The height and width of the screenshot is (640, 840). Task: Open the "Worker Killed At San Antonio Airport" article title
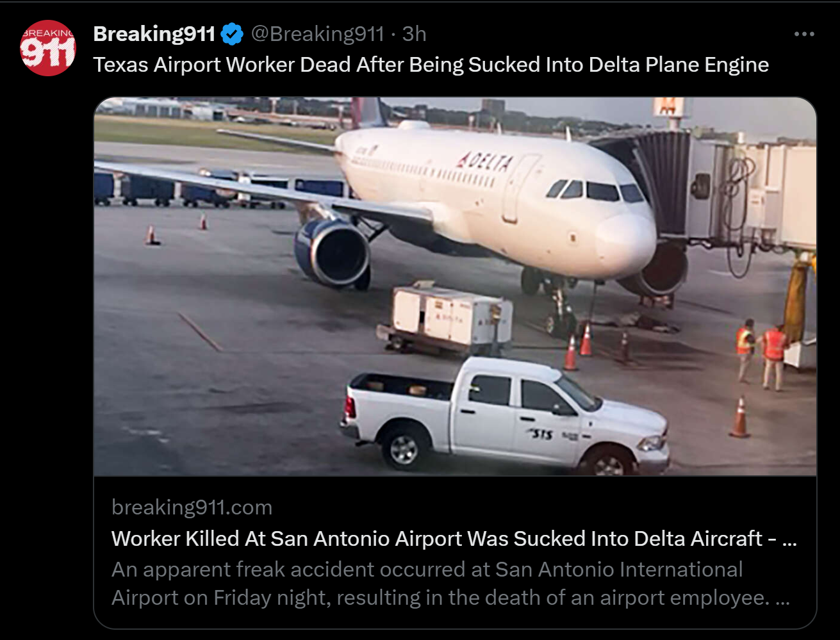(454, 538)
